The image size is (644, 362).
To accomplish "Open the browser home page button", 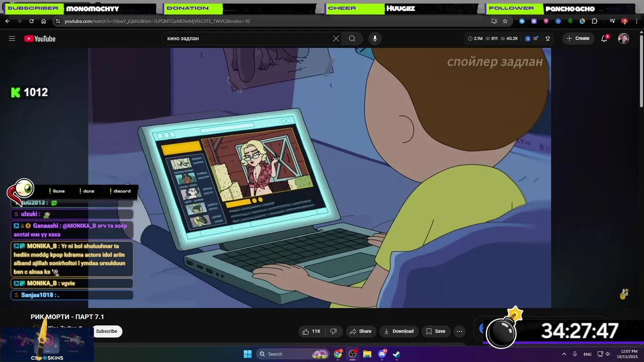I will pos(44,21).
